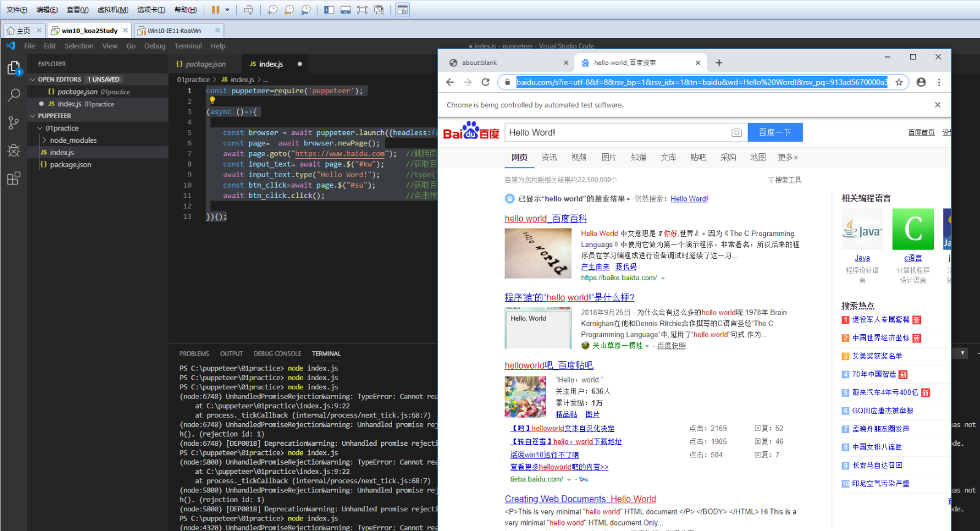Click Baidu camera image search icon
The height and width of the screenshot is (531, 980).
pyautogui.click(x=736, y=132)
